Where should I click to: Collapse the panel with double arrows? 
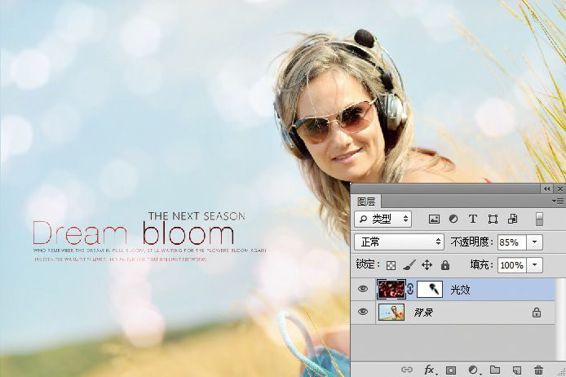(x=547, y=189)
